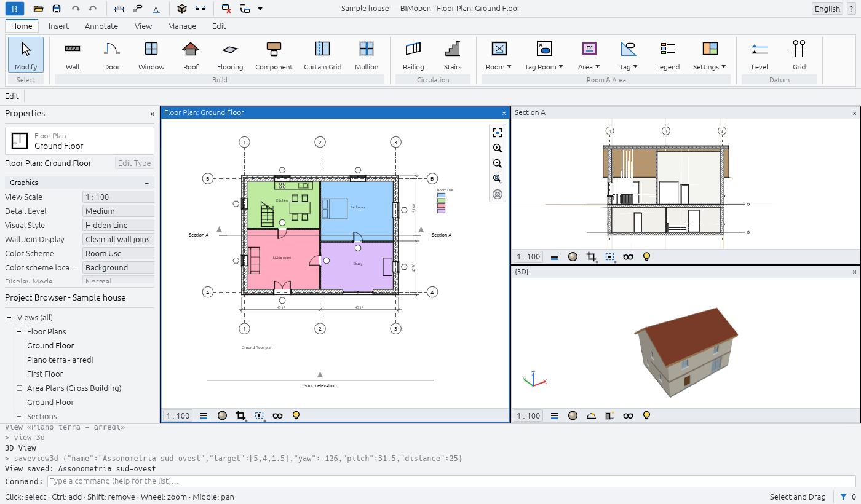Click zoom-in icon in floor plan view
Image resolution: width=861 pixels, height=504 pixels.
[498, 148]
